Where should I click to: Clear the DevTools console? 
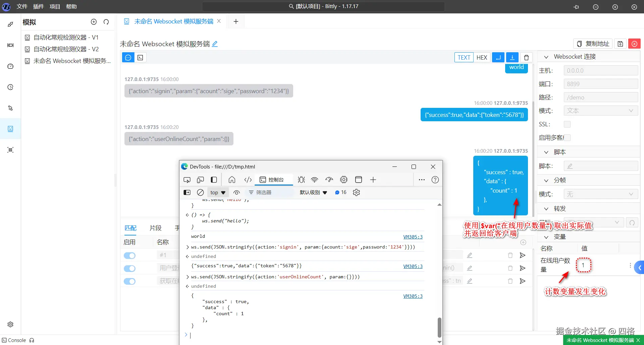click(x=200, y=193)
